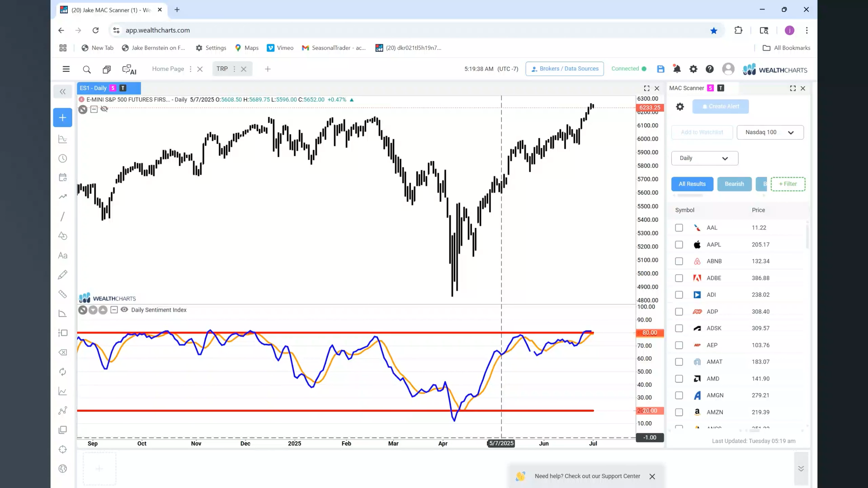Expand bottom panel double chevron

pyautogui.click(x=801, y=469)
